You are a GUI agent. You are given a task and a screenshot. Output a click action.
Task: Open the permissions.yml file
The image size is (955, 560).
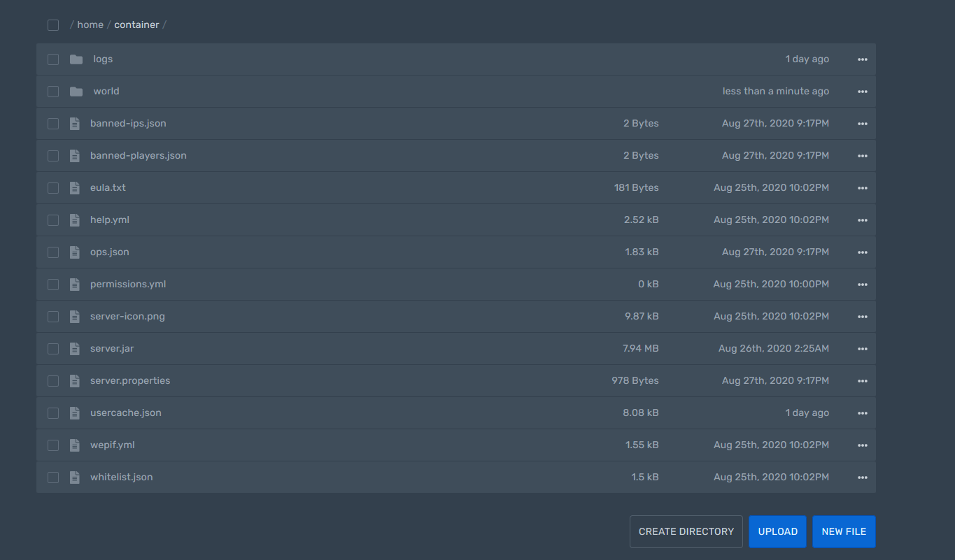(128, 284)
